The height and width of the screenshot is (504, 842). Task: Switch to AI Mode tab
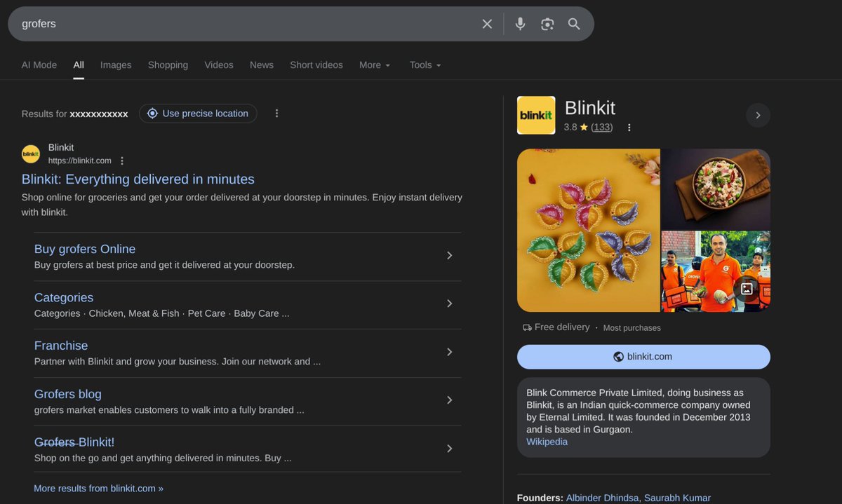[39, 65]
